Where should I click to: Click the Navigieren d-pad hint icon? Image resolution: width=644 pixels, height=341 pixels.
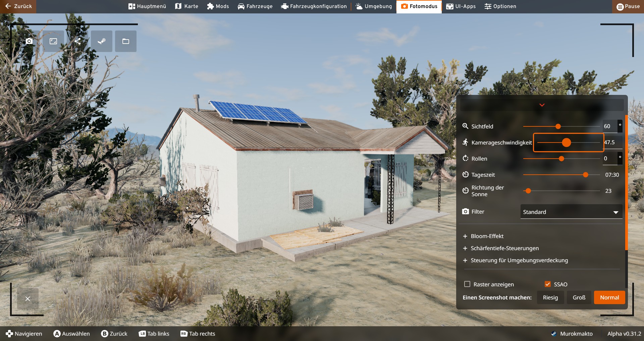point(9,334)
